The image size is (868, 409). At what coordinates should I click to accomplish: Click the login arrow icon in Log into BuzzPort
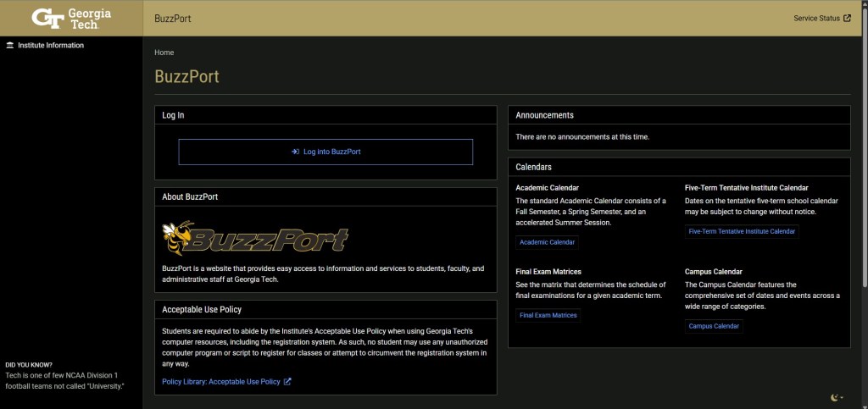[x=295, y=152]
